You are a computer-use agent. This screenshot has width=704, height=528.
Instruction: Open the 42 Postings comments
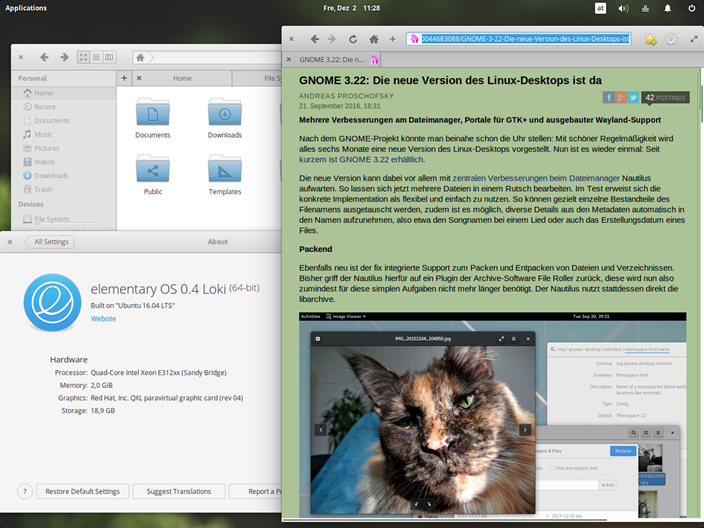[x=665, y=97]
